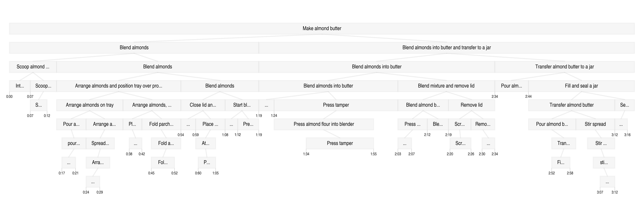Open 'Arrange almonds and position tray over pro...' node

(118, 86)
